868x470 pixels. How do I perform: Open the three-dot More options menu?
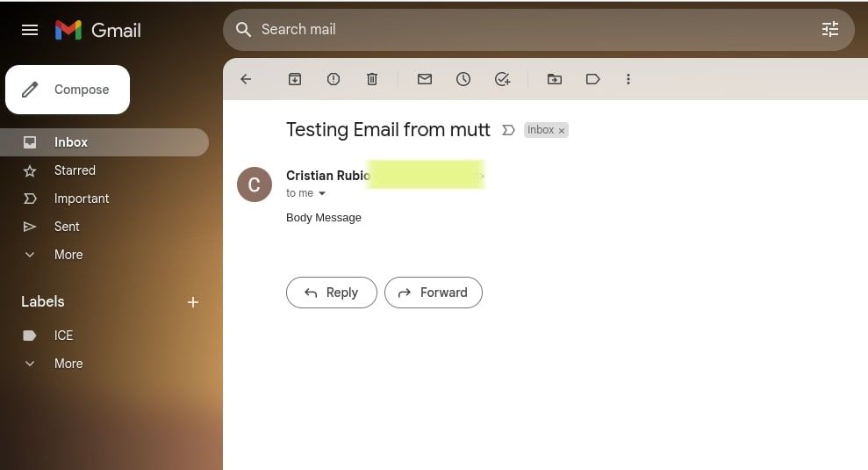628,79
